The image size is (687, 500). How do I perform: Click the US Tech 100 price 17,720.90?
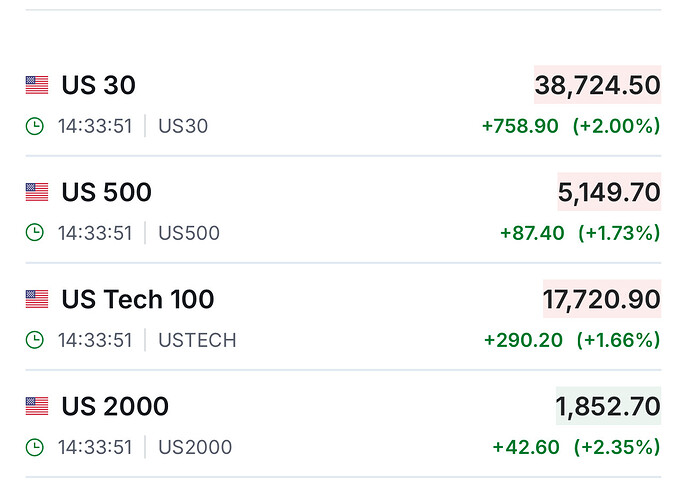pyautogui.click(x=601, y=299)
